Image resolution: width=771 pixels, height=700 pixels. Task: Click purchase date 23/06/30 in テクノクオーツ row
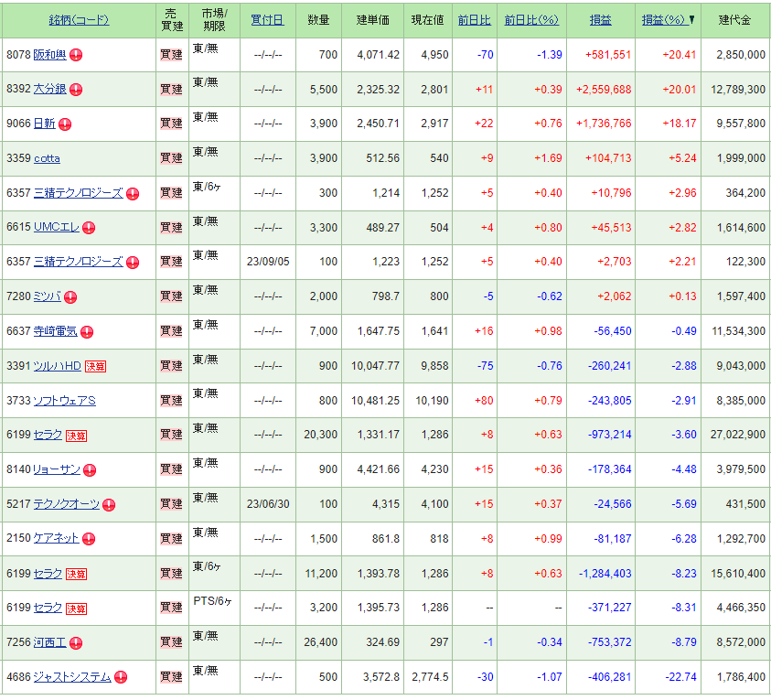click(x=268, y=504)
